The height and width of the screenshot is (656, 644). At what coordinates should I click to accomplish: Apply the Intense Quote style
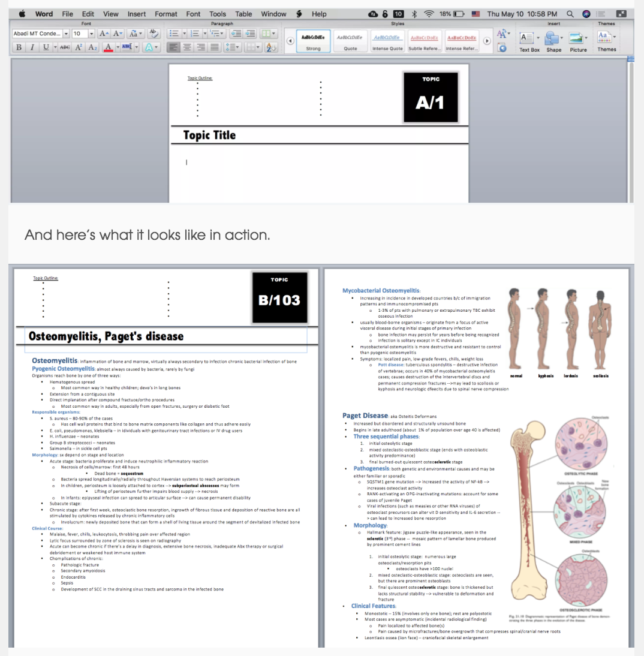pyautogui.click(x=388, y=41)
